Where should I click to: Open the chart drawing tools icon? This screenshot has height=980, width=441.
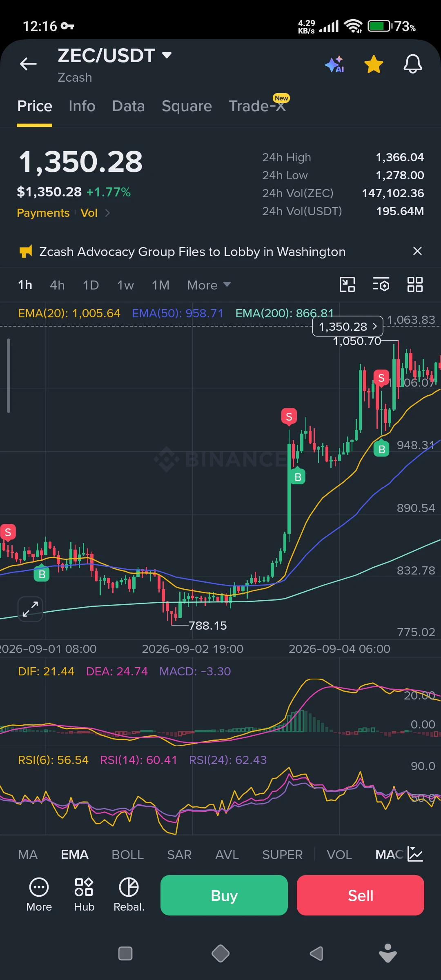[x=347, y=284]
